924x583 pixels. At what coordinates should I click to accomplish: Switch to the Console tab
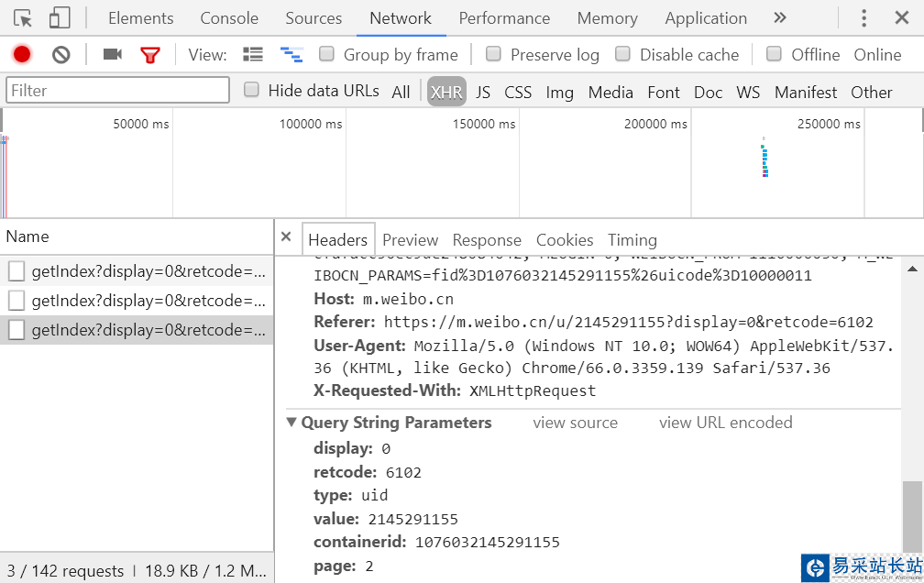(229, 18)
